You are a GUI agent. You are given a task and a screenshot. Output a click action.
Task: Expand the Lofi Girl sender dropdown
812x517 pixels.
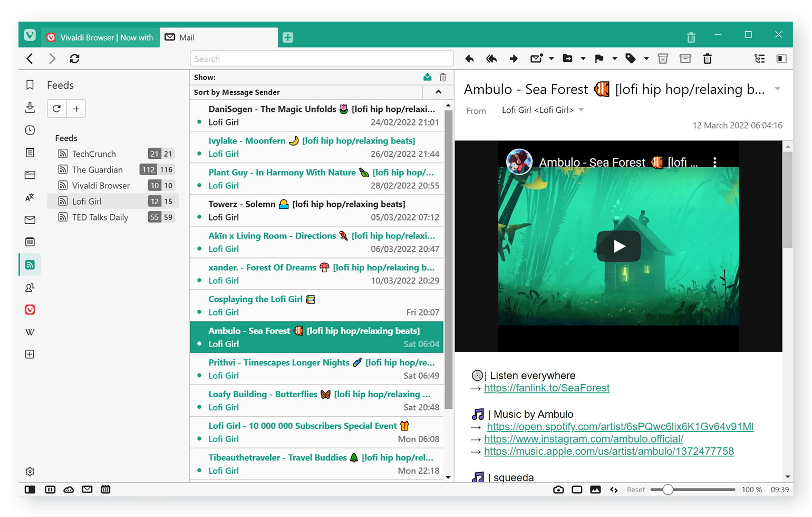tap(582, 110)
